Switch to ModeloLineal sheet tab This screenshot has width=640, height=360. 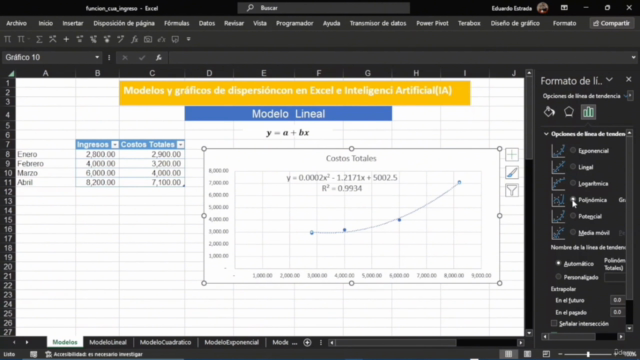(108, 342)
